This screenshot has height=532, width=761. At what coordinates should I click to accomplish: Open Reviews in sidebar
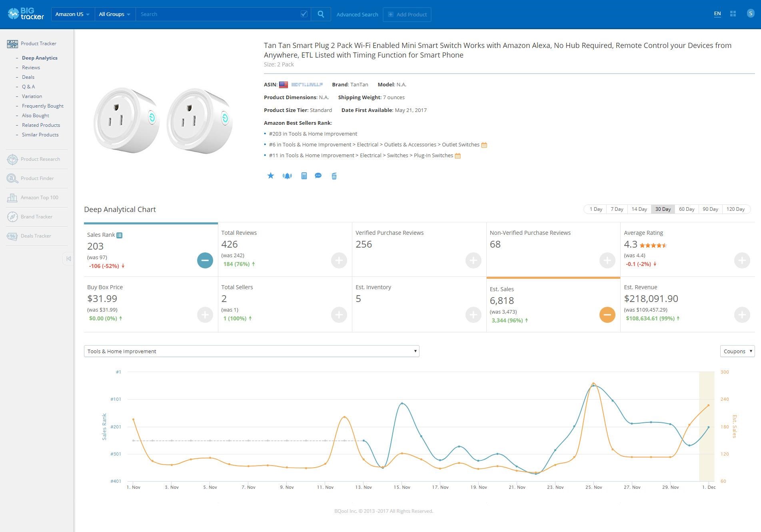(31, 68)
